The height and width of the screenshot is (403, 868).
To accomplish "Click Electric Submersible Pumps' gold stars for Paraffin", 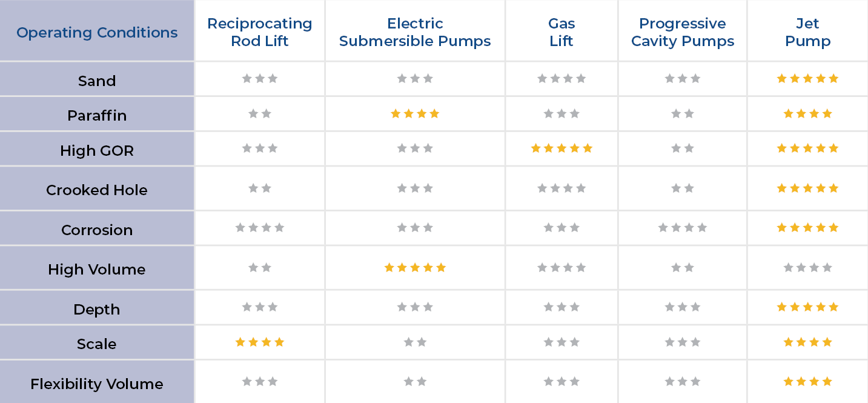I will (x=415, y=114).
